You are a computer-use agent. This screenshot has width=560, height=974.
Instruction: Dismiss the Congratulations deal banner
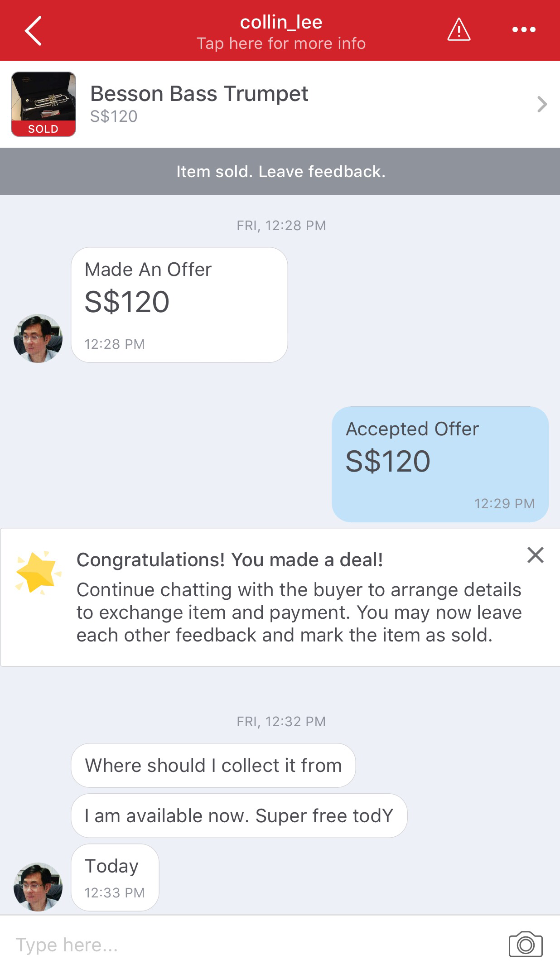click(535, 555)
